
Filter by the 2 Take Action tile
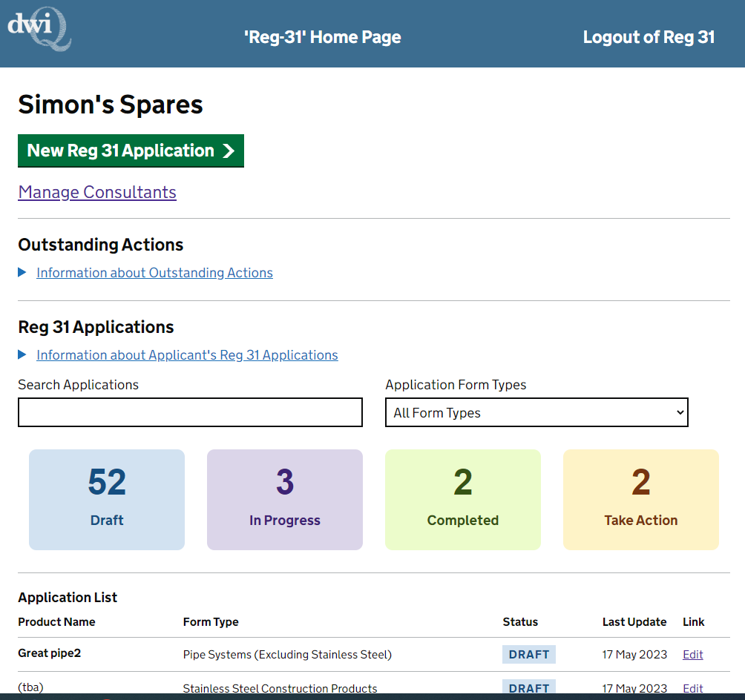pos(641,499)
